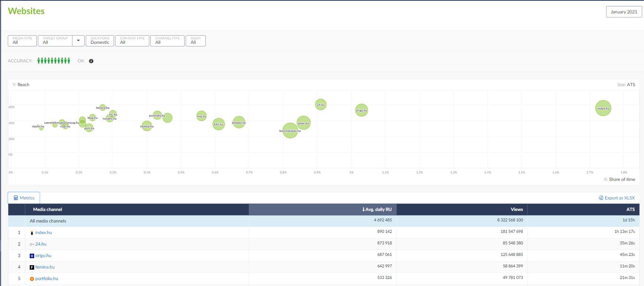Open the Locations Domestic filter

coord(100,40)
